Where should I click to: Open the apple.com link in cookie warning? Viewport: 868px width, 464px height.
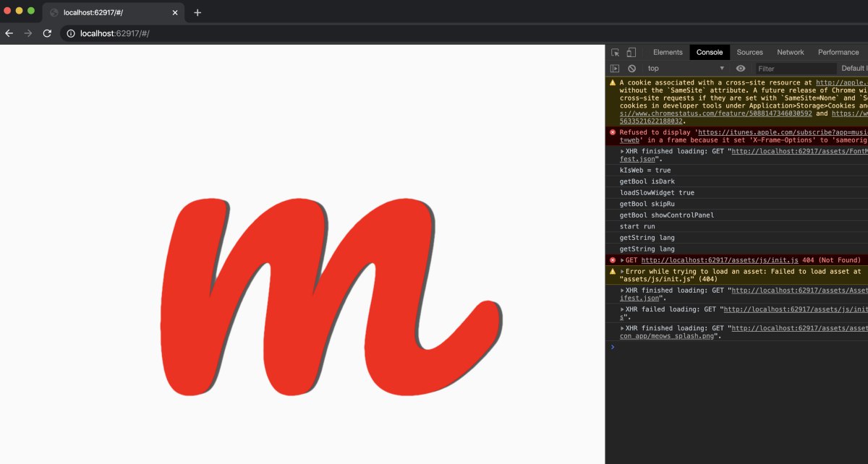841,83
